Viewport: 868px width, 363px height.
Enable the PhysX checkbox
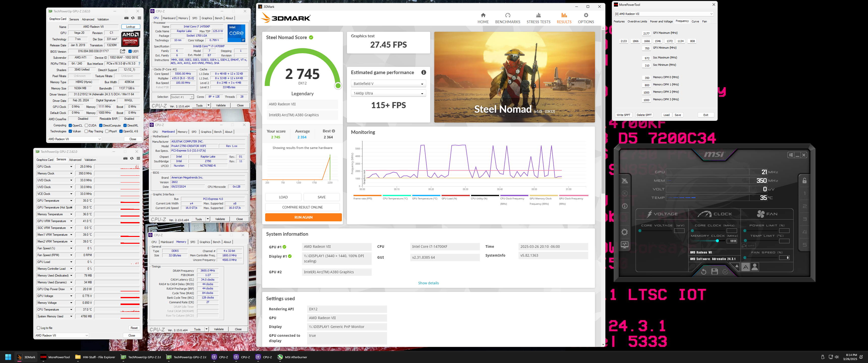(x=106, y=131)
